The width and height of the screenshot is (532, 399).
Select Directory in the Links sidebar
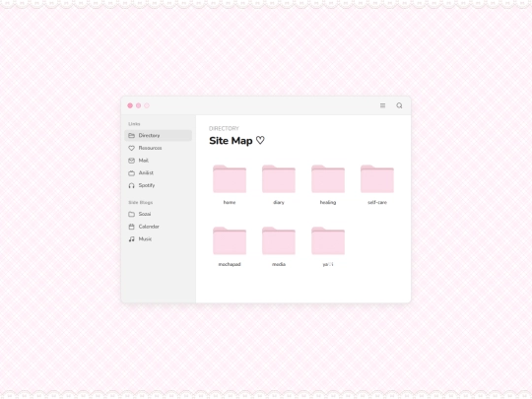158,135
